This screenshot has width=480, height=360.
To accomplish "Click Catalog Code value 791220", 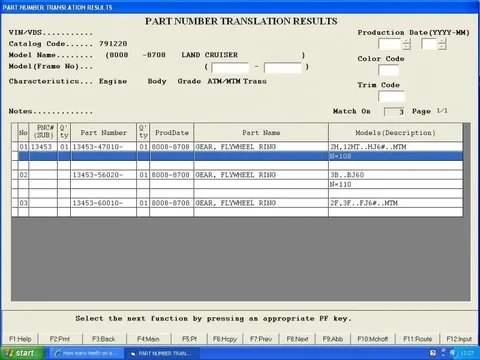I will pos(113,44).
